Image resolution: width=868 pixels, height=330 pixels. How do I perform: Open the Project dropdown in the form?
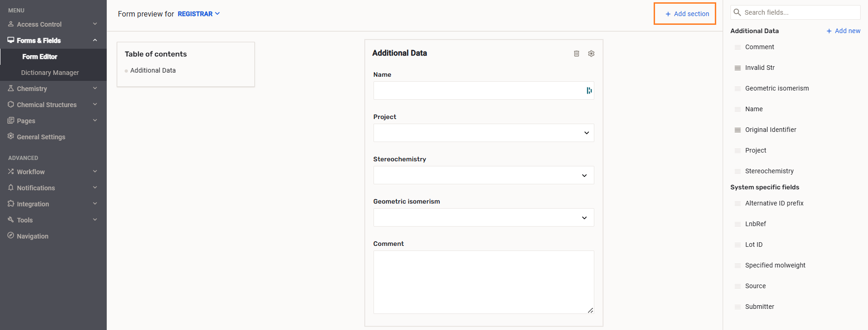pos(483,133)
